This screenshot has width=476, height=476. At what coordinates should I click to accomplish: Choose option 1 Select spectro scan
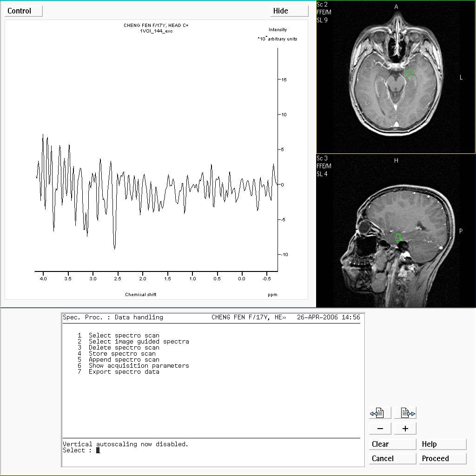click(124, 335)
